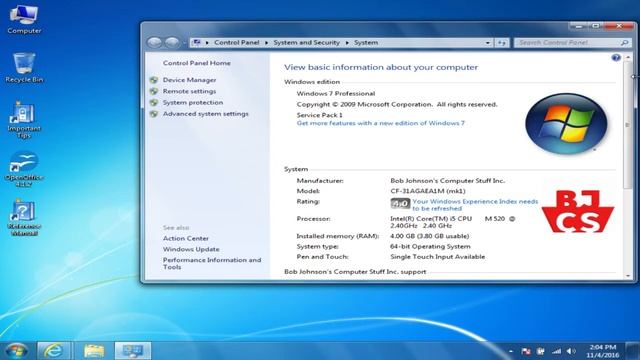This screenshot has height=360, width=640.
Task: Click Single Touch Input Available text
Action: click(438, 257)
